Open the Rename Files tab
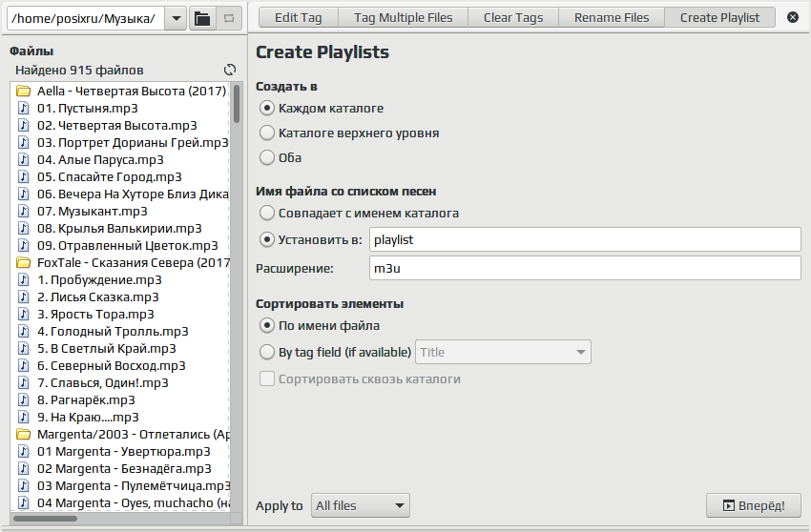The width and height of the screenshot is (811, 532). point(612,17)
